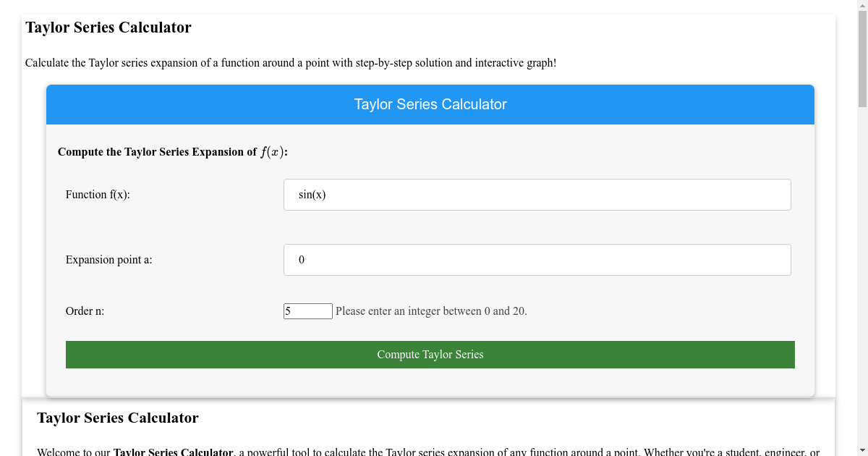The height and width of the screenshot is (456, 868).
Task: Click the Order n label text
Action: (85, 311)
